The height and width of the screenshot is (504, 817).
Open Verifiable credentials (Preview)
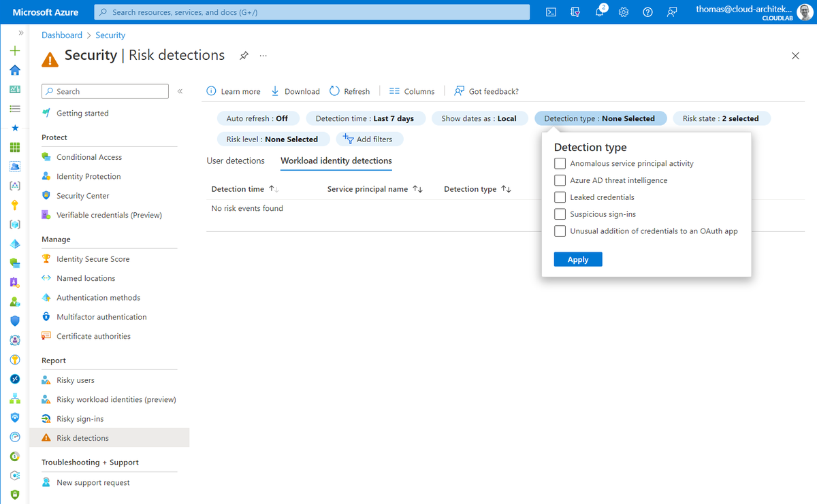[x=109, y=215]
